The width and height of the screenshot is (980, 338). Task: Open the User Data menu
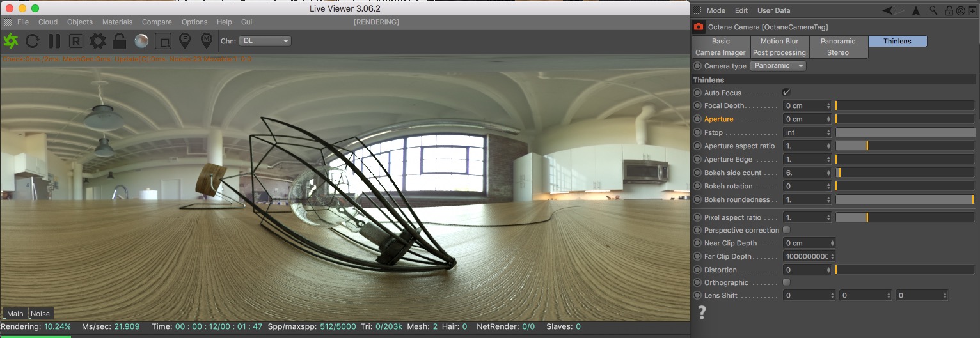(774, 10)
